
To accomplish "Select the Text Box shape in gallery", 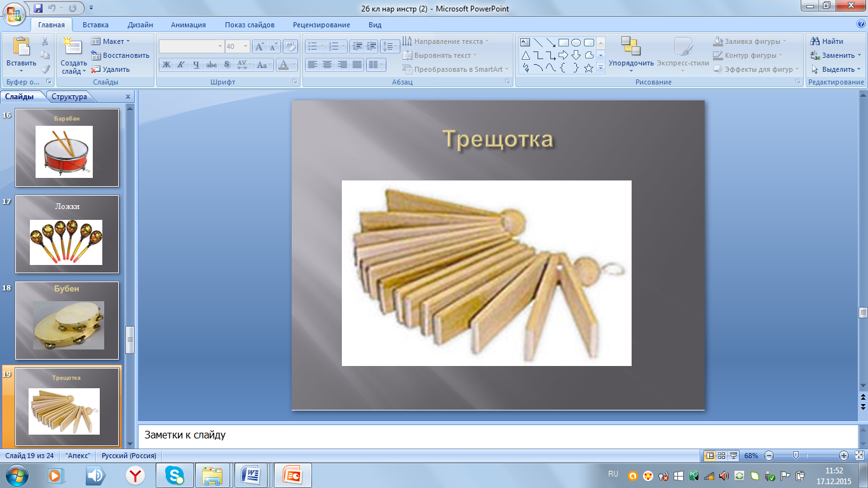I will [526, 43].
